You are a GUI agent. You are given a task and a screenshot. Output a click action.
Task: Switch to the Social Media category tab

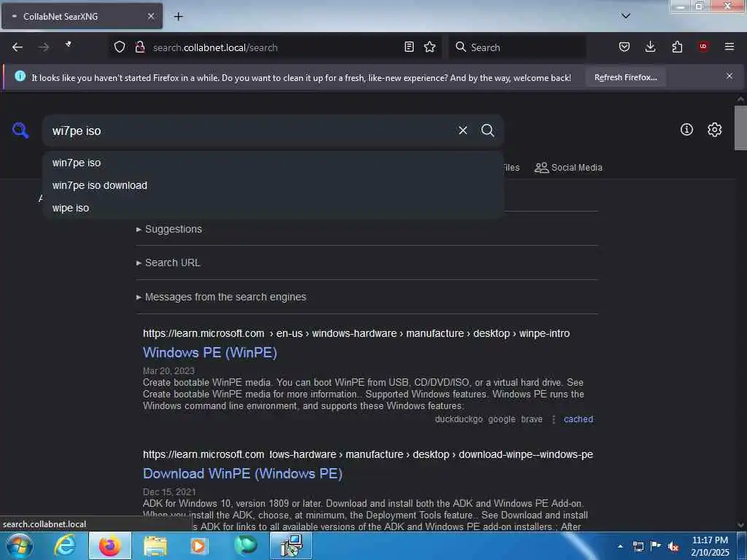[568, 168]
